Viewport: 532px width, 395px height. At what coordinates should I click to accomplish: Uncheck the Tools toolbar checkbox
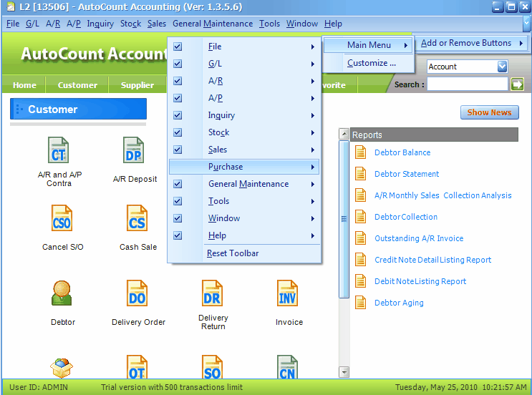coord(178,201)
